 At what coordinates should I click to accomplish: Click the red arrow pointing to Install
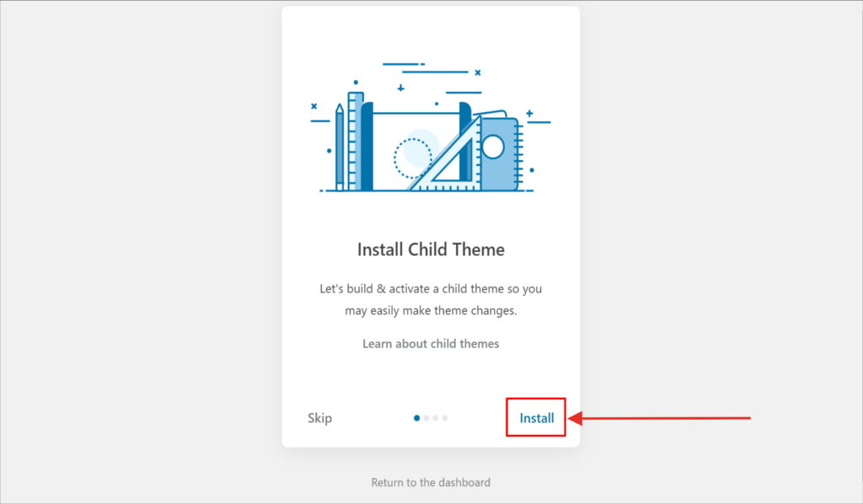coord(662,418)
